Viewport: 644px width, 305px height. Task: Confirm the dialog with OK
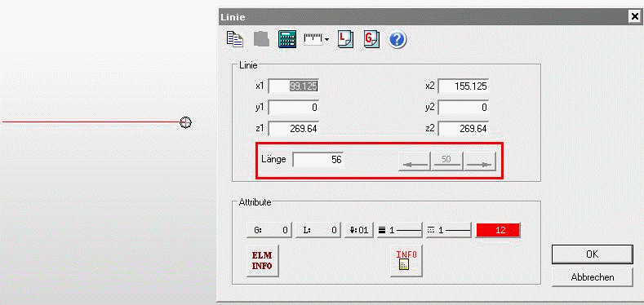coord(593,254)
